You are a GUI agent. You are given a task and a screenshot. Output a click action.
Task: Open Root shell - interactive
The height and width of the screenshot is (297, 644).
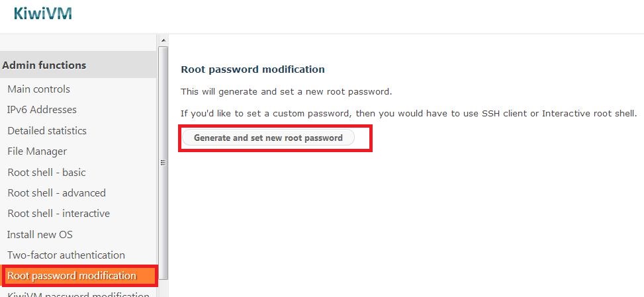(x=58, y=214)
